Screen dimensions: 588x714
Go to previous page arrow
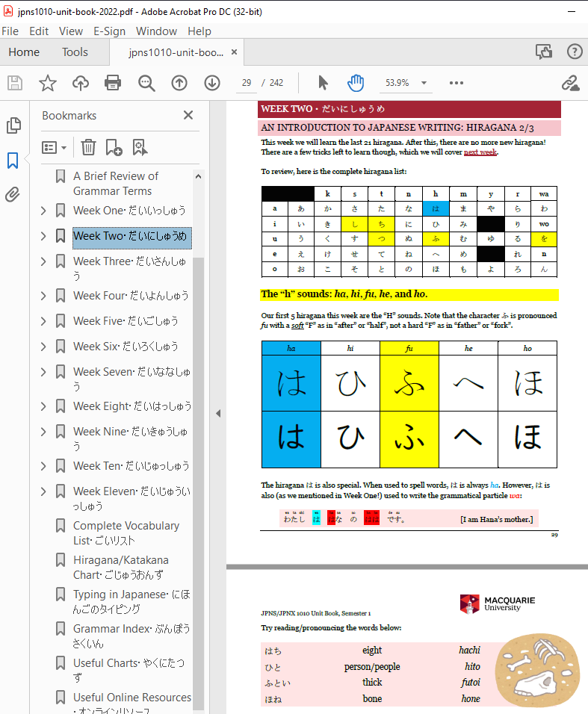tap(179, 83)
